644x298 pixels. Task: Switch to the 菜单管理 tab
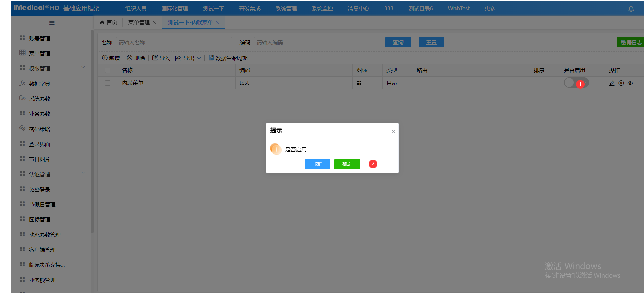tap(139, 22)
